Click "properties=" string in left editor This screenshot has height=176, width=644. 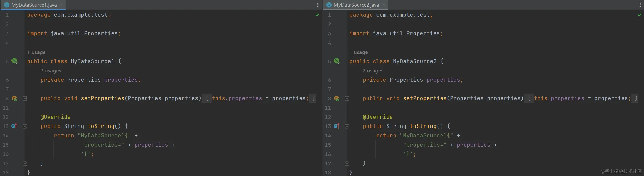103,145
